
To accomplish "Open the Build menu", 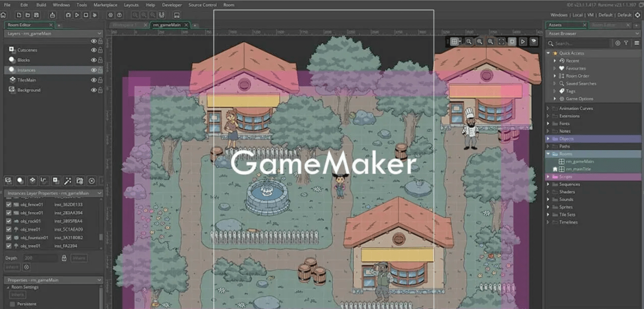I will [41, 5].
